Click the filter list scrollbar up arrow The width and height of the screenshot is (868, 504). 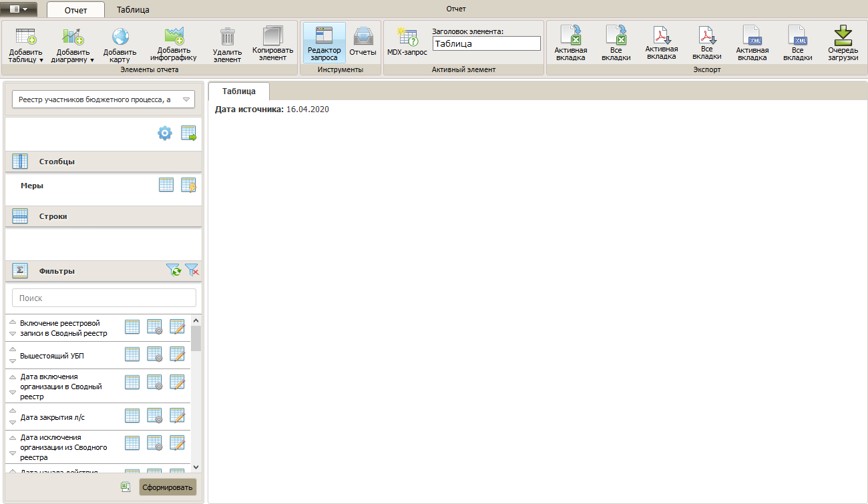click(x=196, y=320)
